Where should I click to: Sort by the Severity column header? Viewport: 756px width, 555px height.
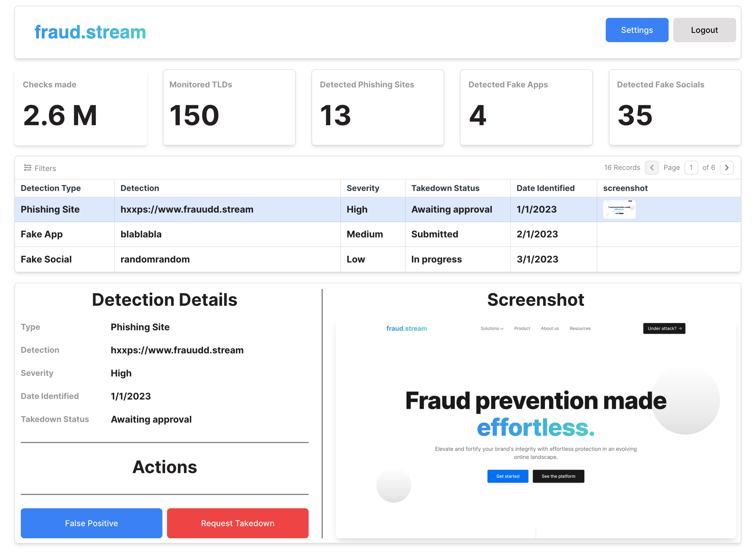(x=363, y=188)
